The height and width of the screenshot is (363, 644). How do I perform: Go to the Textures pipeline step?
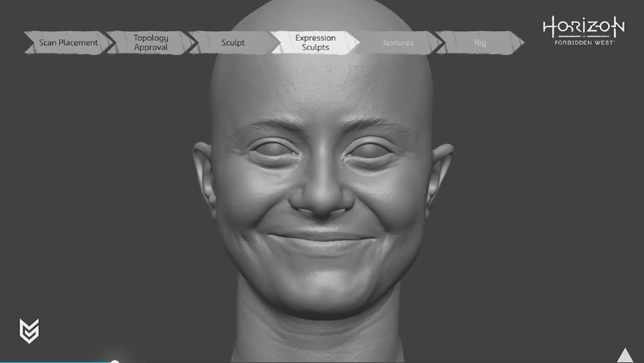click(397, 43)
